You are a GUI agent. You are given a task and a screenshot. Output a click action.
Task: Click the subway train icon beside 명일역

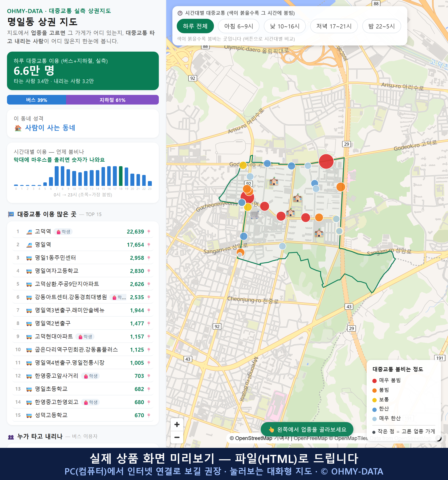tap(29, 245)
